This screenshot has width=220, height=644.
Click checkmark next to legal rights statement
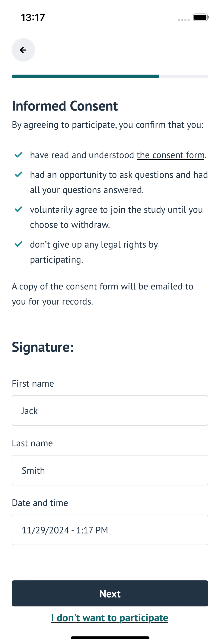[x=19, y=244]
